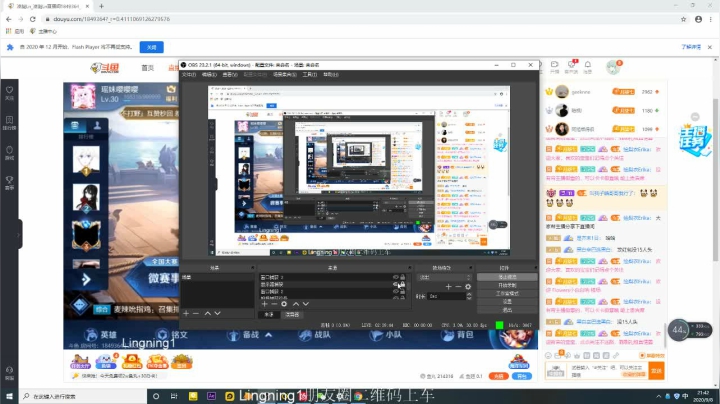Add a new scene in OBS scenes panel
720x404 pixels.
(186, 313)
